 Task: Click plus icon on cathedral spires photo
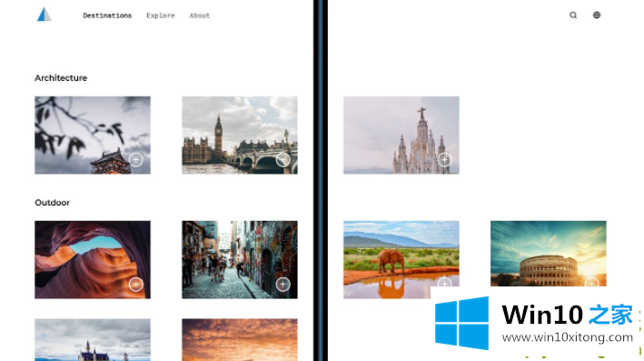click(x=444, y=159)
